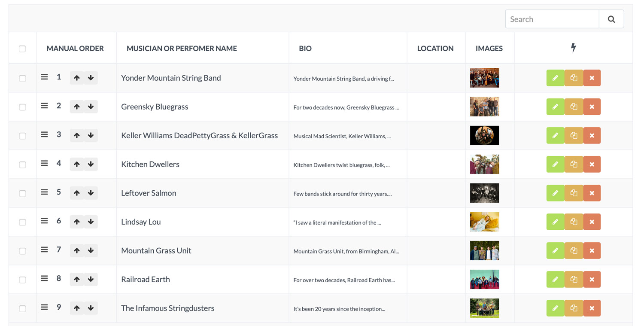Open the Lindsay Lou image thumbnail

click(484, 222)
